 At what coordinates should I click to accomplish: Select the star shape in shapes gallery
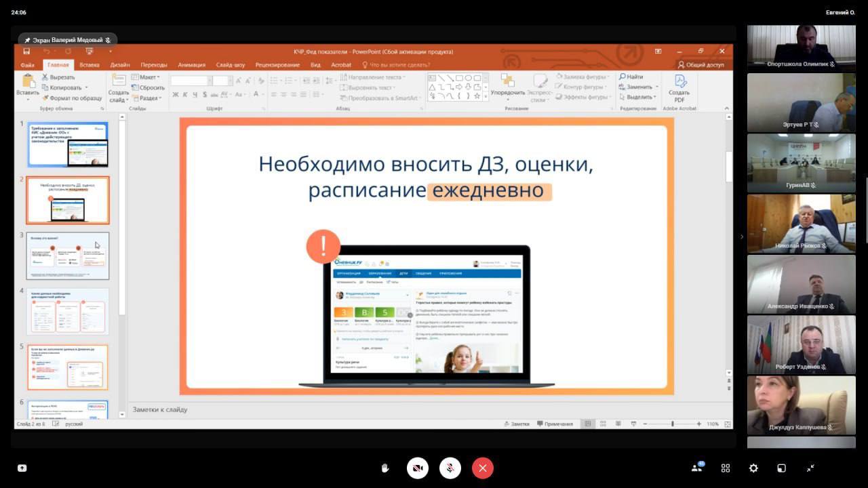tap(477, 96)
